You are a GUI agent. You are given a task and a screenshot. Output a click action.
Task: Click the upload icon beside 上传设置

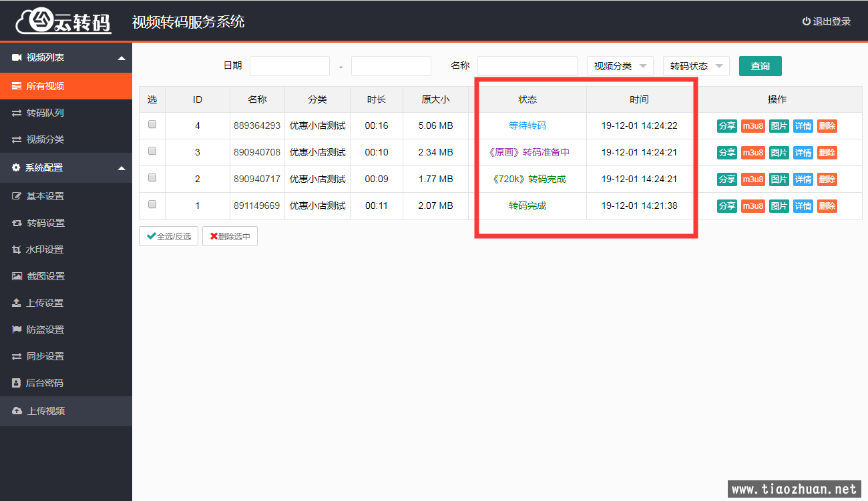17,303
